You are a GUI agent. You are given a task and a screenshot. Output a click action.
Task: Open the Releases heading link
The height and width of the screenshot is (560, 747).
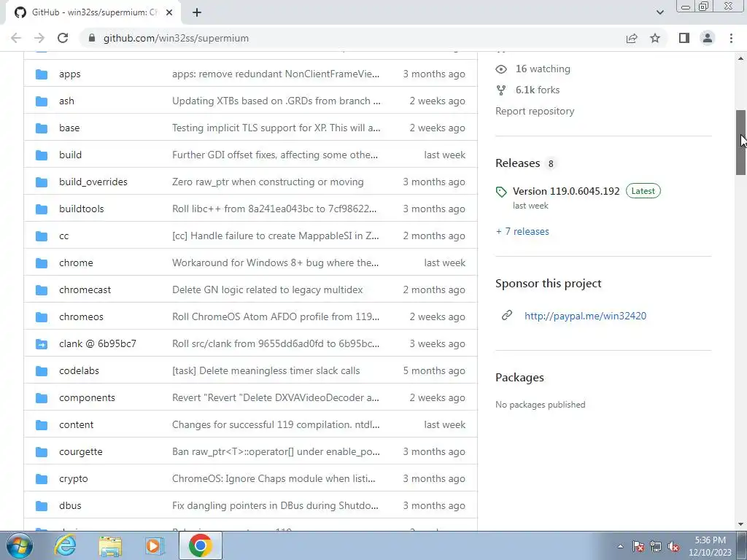pyautogui.click(x=518, y=163)
